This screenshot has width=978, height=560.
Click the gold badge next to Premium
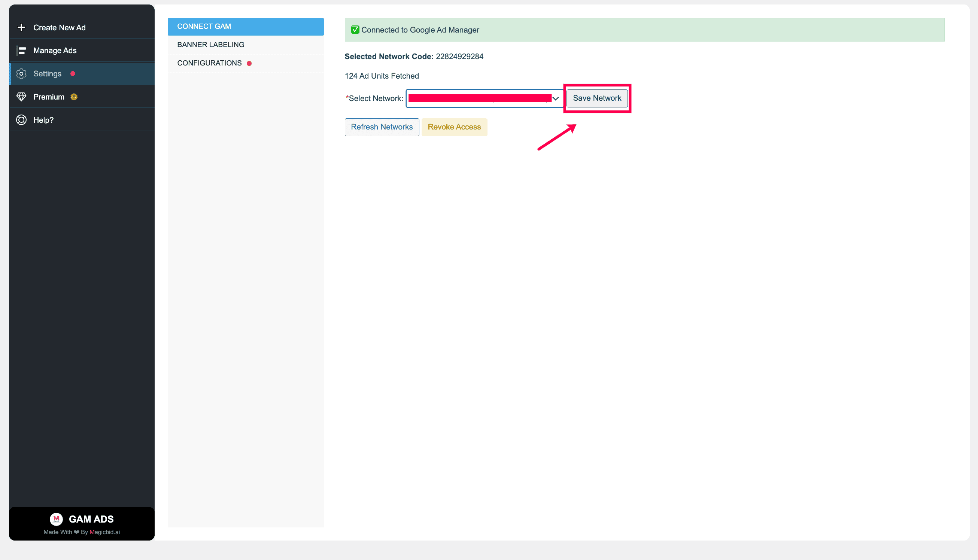(x=74, y=97)
